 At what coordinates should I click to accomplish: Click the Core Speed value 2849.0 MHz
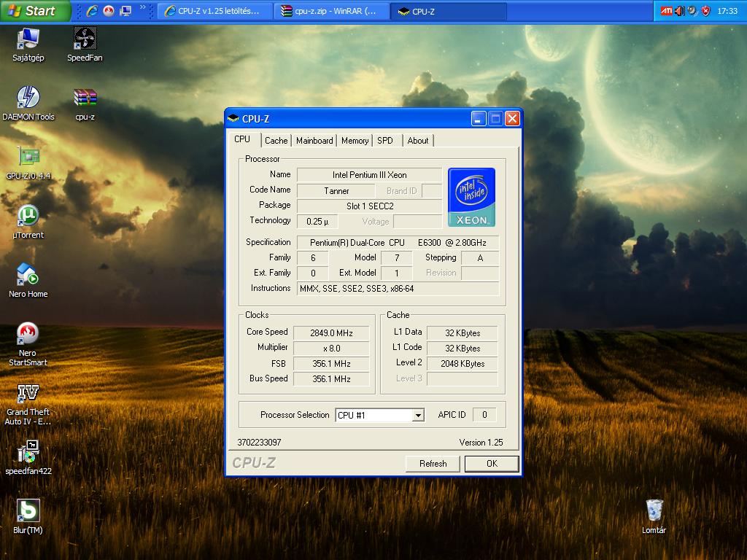point(332,332)
